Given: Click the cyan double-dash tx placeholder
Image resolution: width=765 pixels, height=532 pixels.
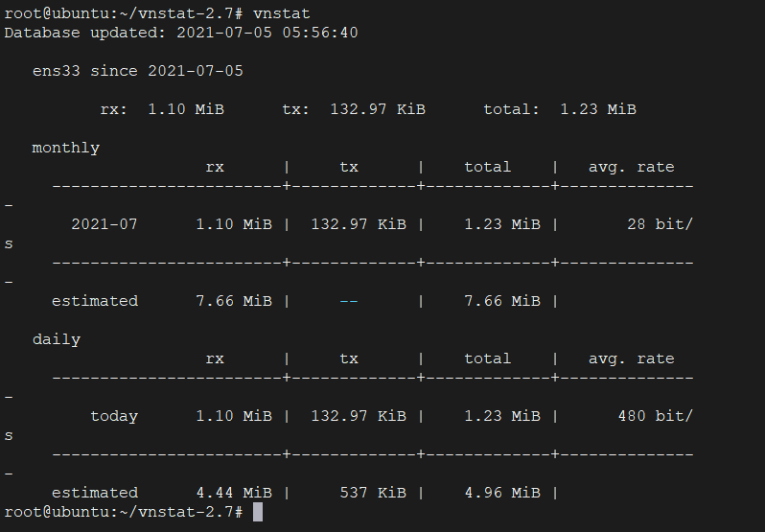Looking at the screenshot, I should [x=349, y=301].
